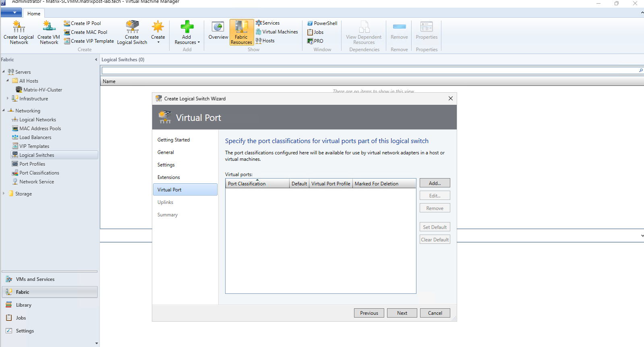Select VIP Templates tree item
This screenshot has height=347, width=644.
click(x=31, y=146)
